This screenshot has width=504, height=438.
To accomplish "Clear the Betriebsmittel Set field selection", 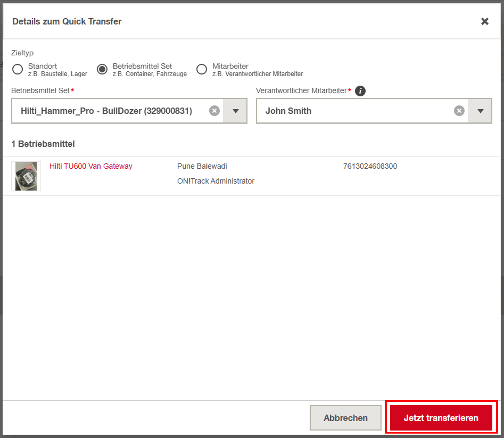I will point(214,111).
